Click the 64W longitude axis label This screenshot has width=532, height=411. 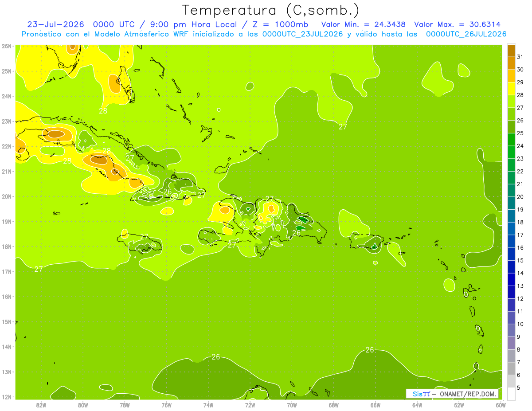[x=417, y=405]
